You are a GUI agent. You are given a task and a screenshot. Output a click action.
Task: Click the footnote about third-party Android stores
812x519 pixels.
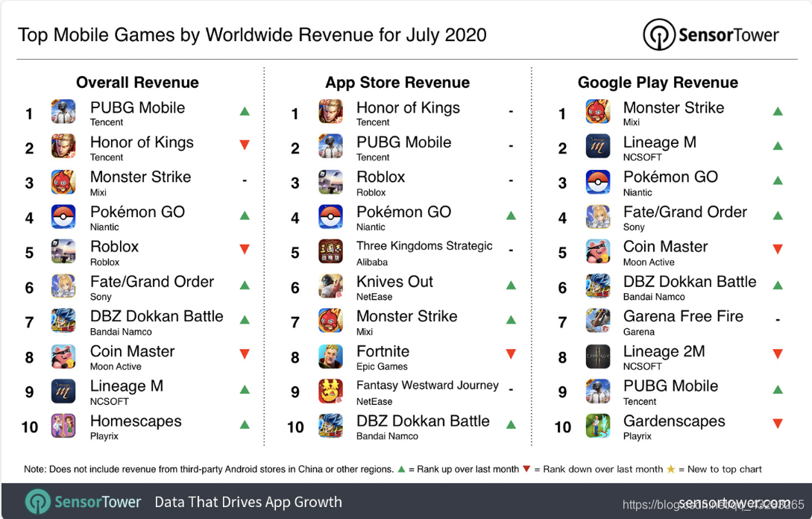click(x=209, y=469)
